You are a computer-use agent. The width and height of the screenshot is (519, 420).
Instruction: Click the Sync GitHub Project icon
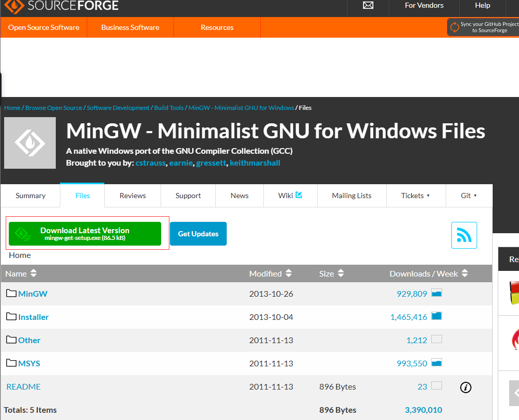pos(454,27)
